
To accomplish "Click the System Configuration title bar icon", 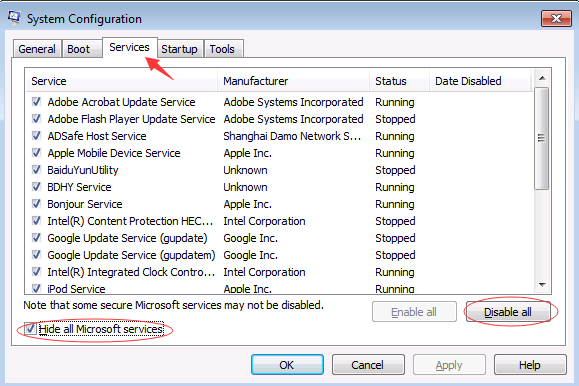I will (14, 17).
